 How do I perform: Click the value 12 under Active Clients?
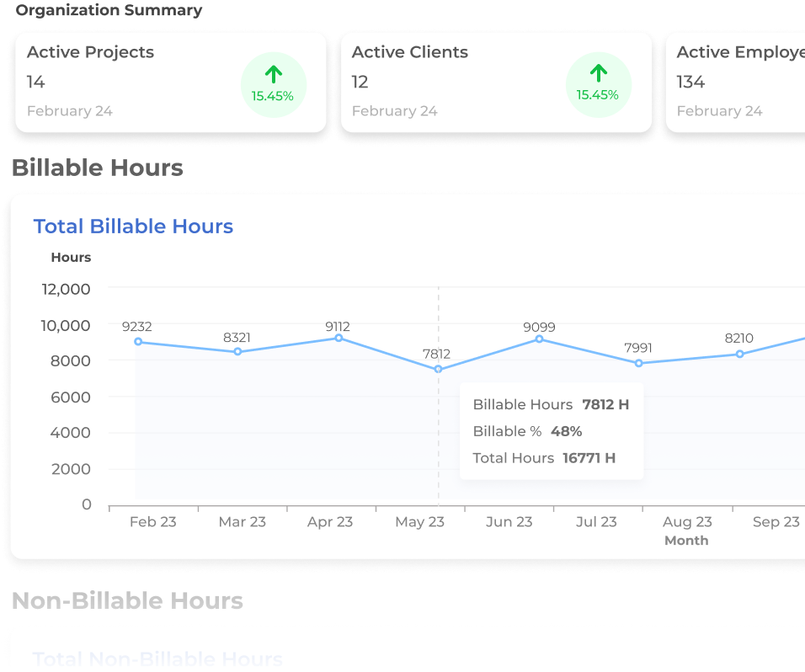pos(360,82)
